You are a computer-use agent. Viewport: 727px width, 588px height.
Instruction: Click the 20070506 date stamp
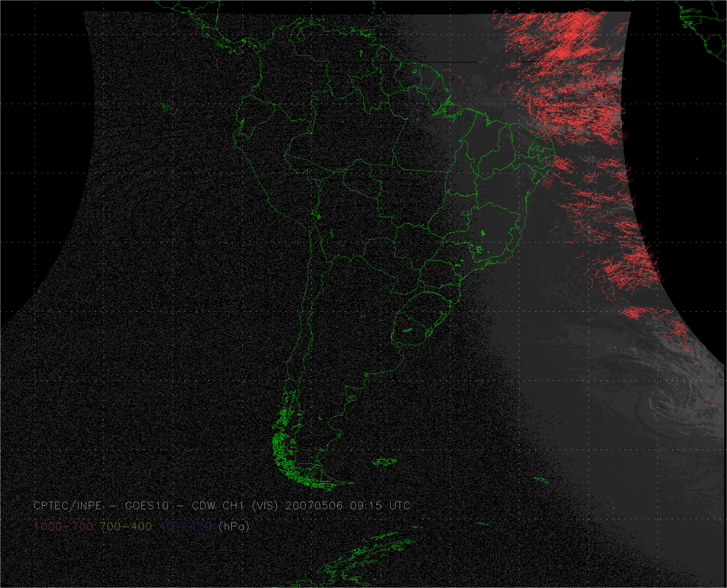(314, 506)
